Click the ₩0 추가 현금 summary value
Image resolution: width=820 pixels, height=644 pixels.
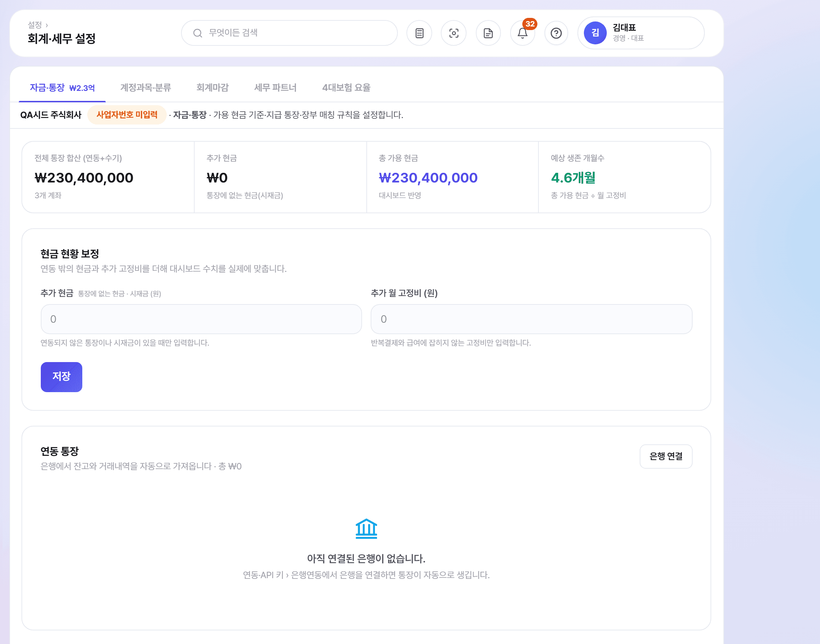(217, 177)
